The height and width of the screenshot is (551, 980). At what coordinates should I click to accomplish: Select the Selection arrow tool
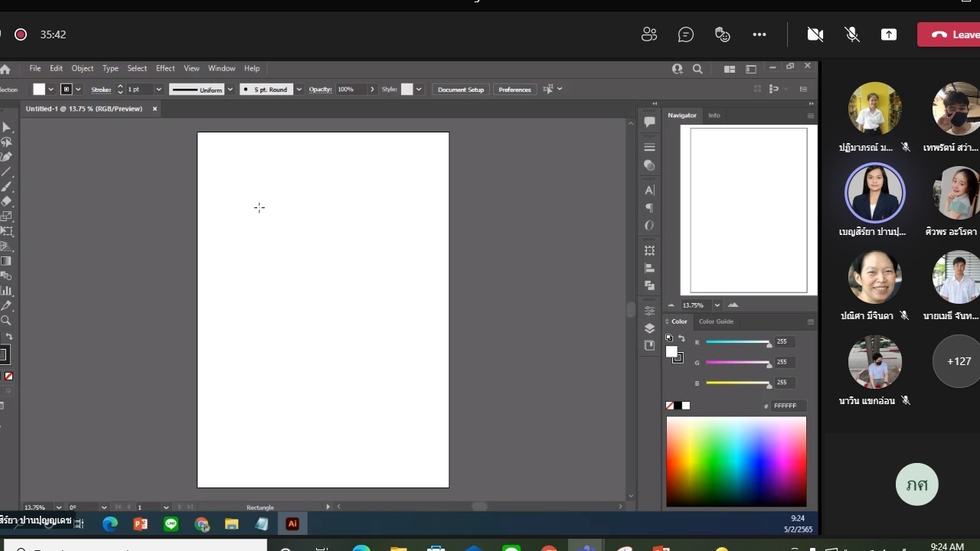pos(6,127)
